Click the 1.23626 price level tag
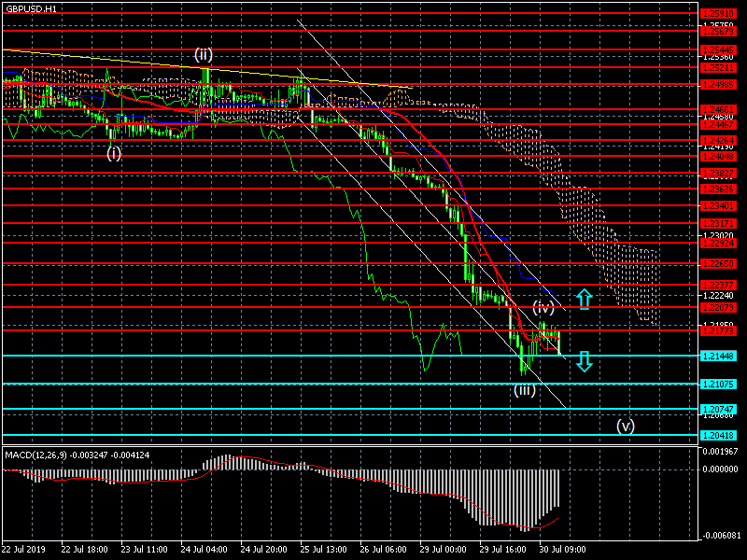The height and width of the screenshot is (560, 747). (718, 189)
